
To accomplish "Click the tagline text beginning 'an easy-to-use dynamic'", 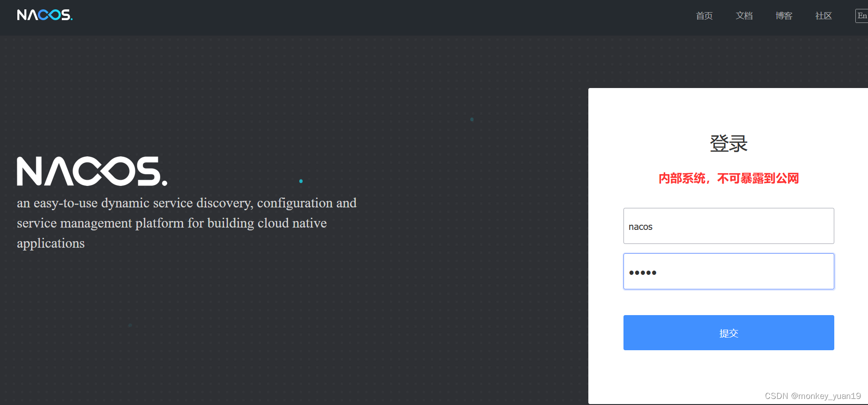I will click(x=186, y=223).
